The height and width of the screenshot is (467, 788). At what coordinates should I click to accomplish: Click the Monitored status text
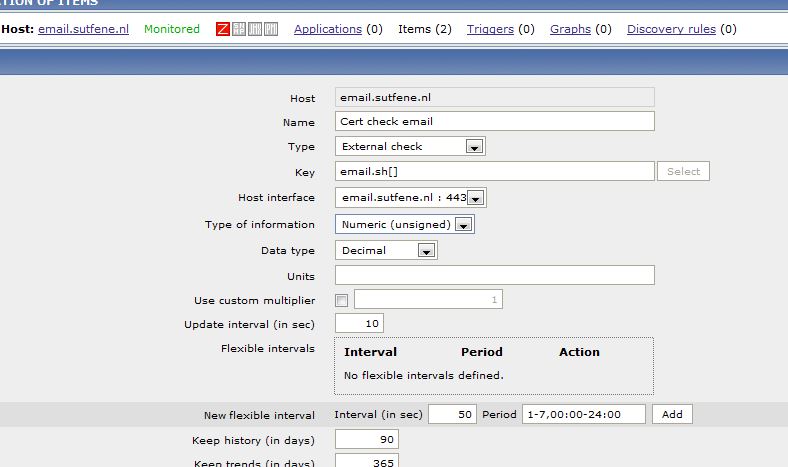(x=172, y=29)
